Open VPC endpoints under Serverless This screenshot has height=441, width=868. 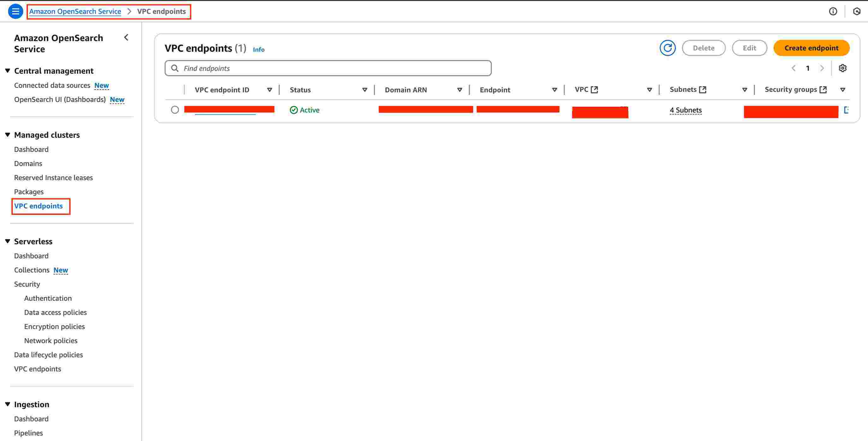click(x=38, y=369)
